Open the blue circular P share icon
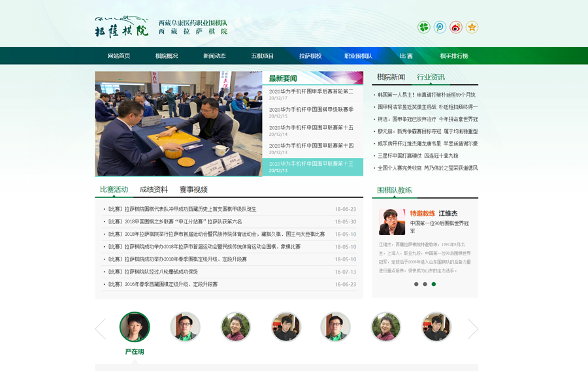 pyautogui.click(x=440, y=27)
